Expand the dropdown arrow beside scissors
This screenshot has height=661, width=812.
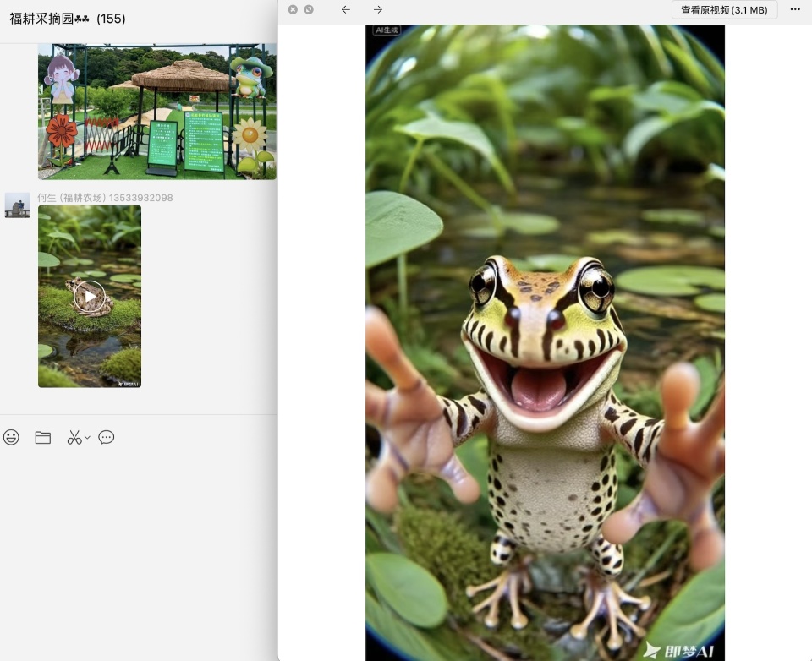click(87, 438)
